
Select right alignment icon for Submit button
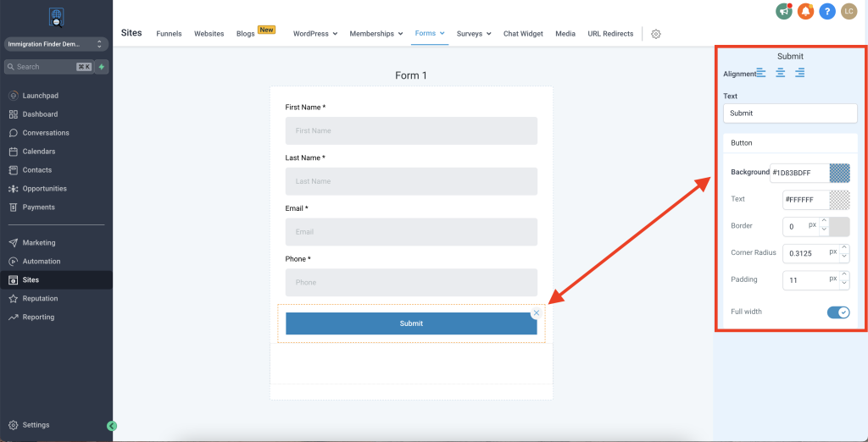799,74
